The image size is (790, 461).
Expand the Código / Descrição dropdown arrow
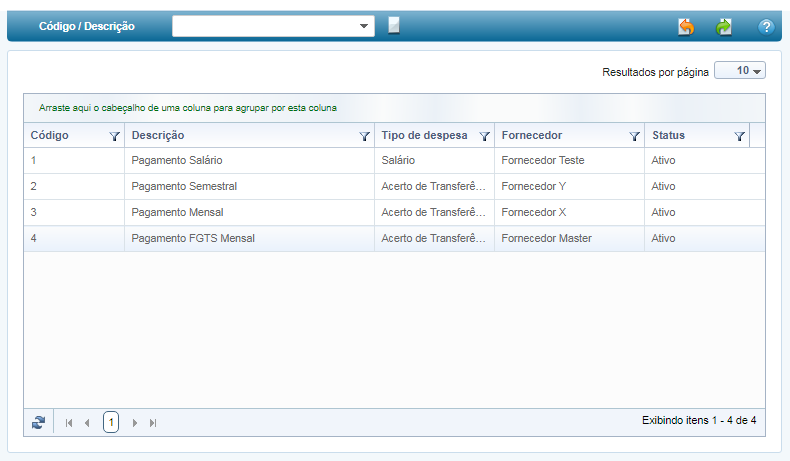click(x=364, y=27)
